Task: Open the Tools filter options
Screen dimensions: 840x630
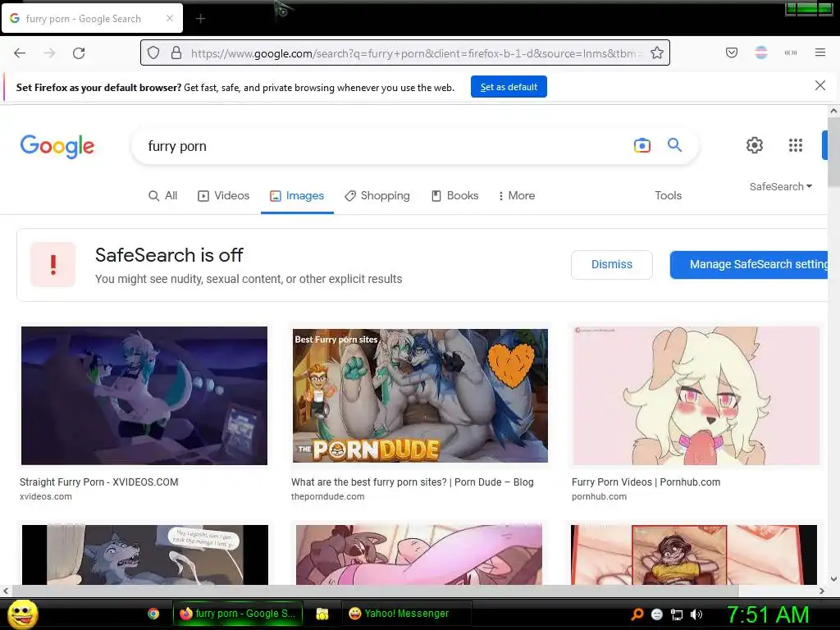Action: [x=668, y=195]
